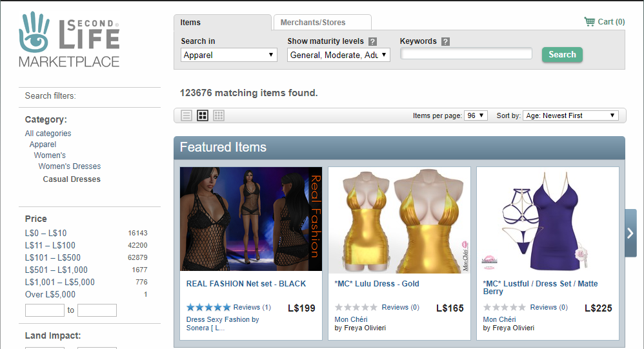View Reviews (1) for REAL FASHION set

(252, 307)
